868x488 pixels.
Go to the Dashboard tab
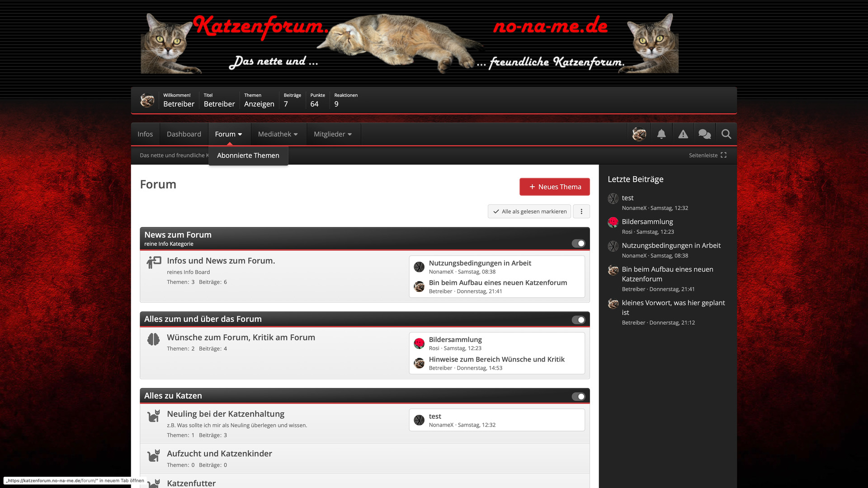pos(184,134)
